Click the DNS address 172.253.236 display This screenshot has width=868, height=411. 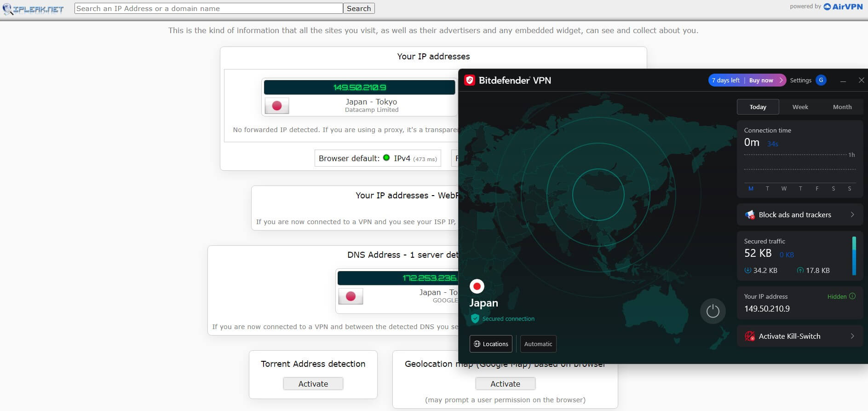398,278
